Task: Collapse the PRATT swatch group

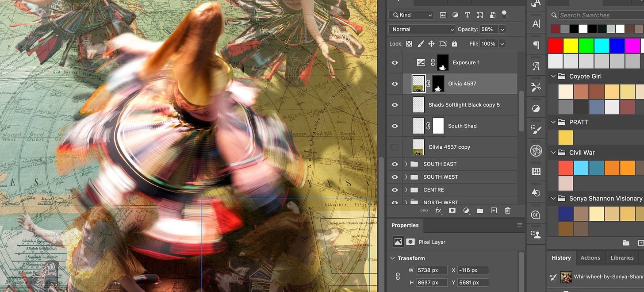Action: [553, 122]
